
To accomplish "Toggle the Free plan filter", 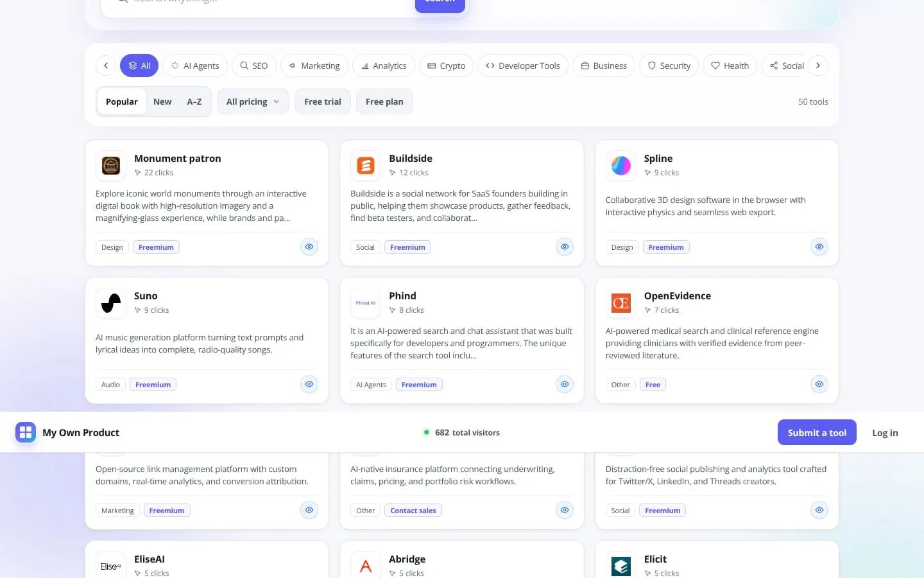I will tap(384, 101).
